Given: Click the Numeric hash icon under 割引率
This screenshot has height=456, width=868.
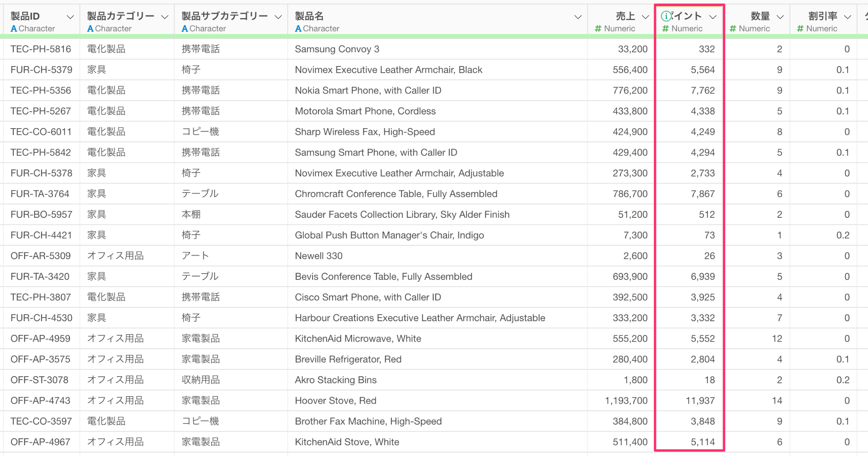Looking at the screenshot, I should [x=800, y=29].
